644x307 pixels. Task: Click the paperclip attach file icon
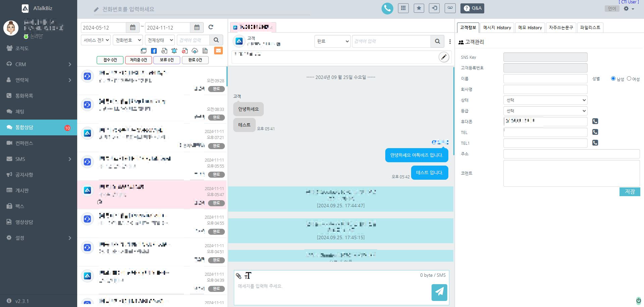[238, 276]
